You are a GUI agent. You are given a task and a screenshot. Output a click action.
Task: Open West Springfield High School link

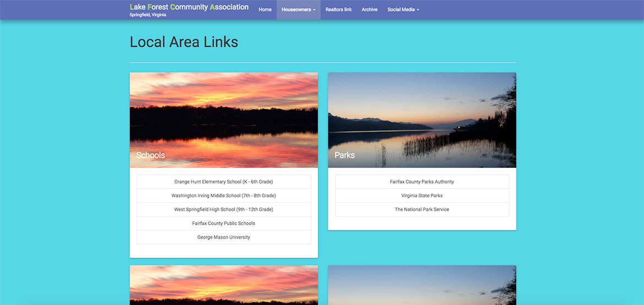[224, 209]
